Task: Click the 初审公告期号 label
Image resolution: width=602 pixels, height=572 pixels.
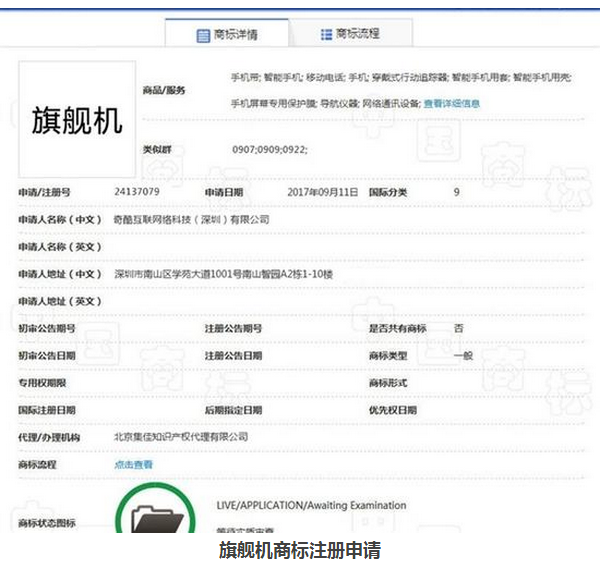Action: 47,329
